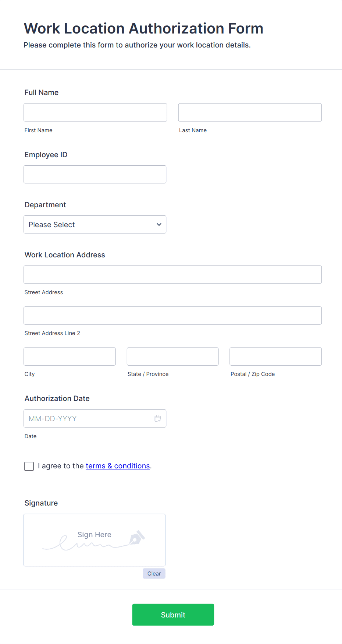342x644 pixels.
Task: Click the Street Address field
Action: coord(172,274)
